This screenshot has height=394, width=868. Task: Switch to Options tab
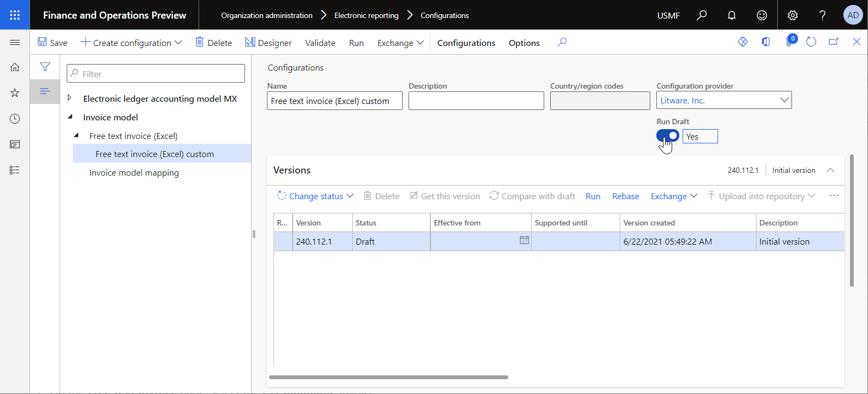tap(524, 43)
